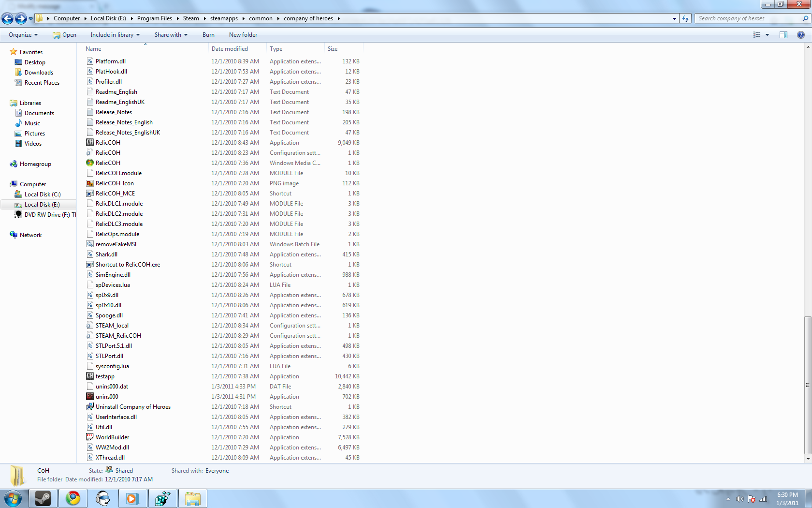Image resolution: width=812 pixels, height=508 pixels.
Task: Open Windows Explorer help
Action: 801,35
